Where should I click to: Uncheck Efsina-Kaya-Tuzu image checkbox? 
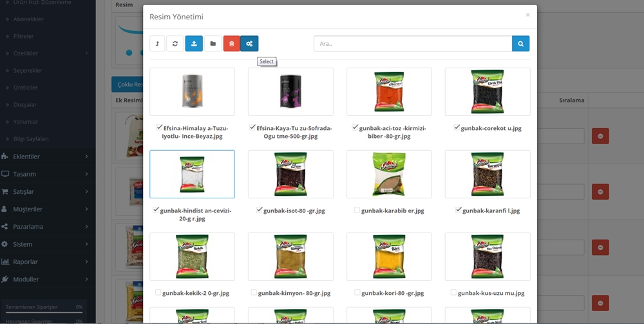(x=252, y=128)
